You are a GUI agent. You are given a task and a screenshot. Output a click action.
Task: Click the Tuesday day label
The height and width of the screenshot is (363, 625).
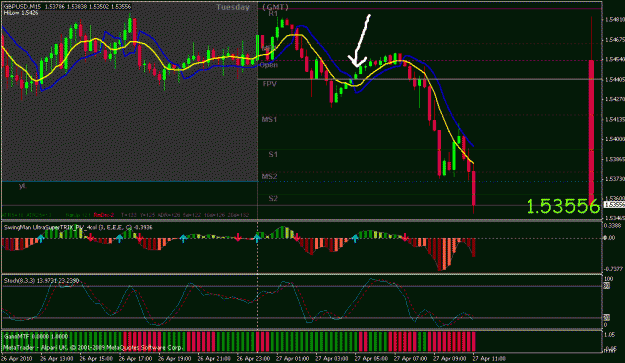tap(233, 7)
